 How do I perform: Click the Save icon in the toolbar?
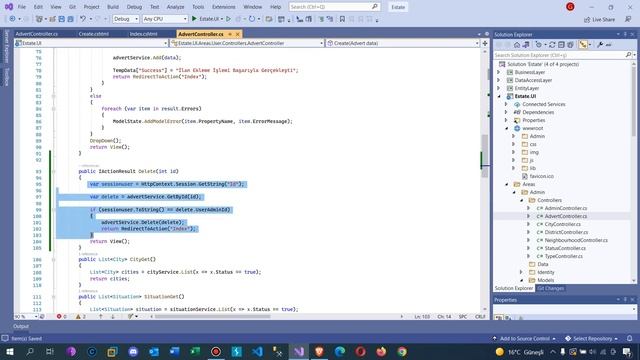tap(62, 19)
